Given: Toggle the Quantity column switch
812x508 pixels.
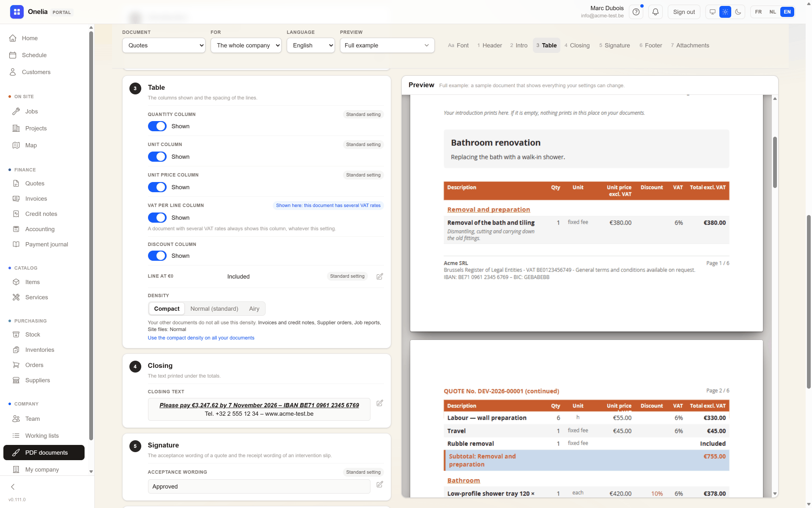Looking at the screenshot, I should click(x=157, y=126).
